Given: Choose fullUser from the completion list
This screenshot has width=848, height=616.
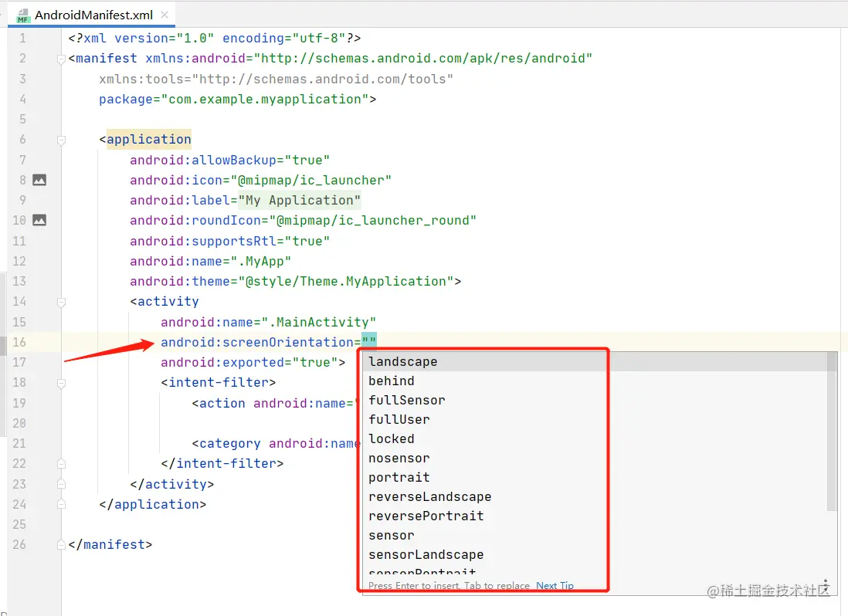Looking at the screenshot, I should pos(595,420).
